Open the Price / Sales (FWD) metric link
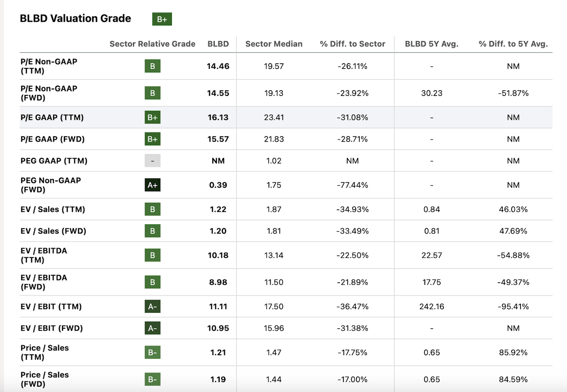Viewport: 567px width, 392px height. (44, 380)
